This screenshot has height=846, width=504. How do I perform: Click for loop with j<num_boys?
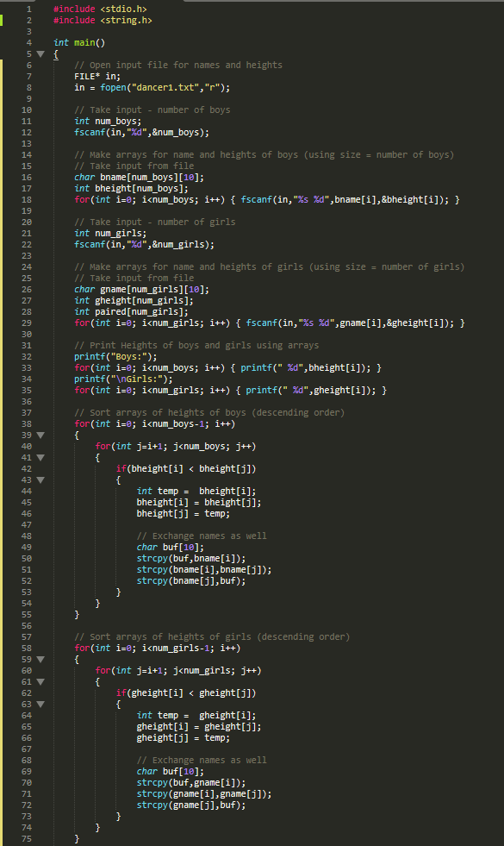tap(176, 447)
